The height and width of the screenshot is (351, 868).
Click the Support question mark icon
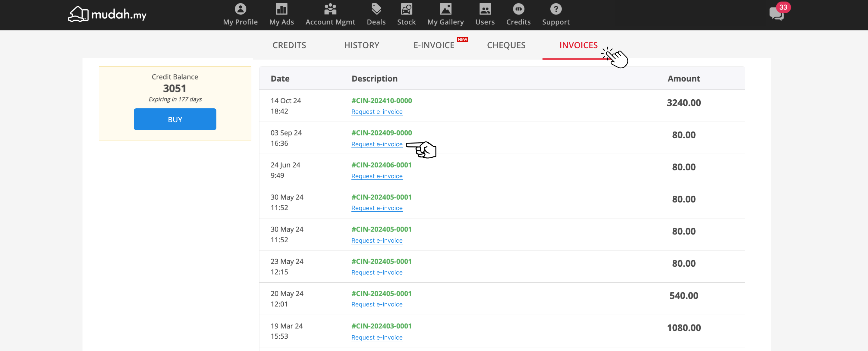click(x=556, y=9)
